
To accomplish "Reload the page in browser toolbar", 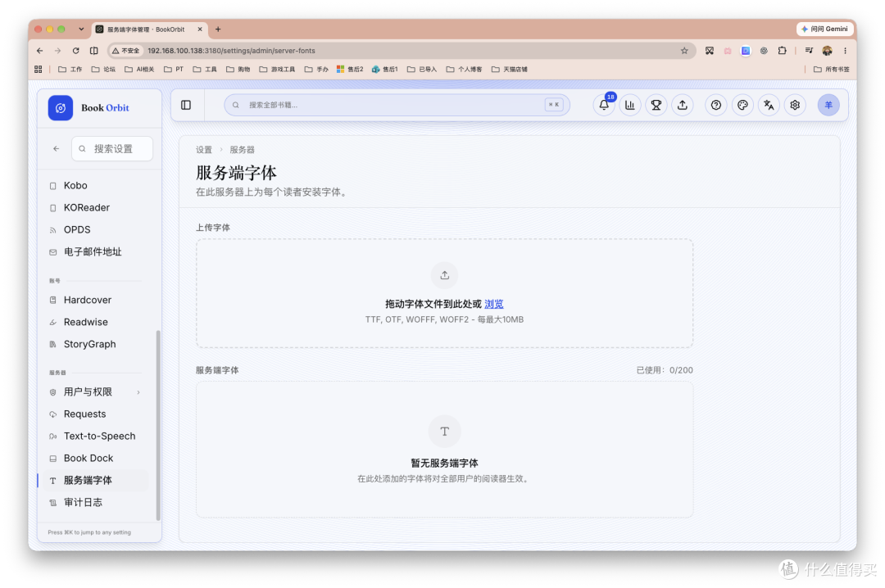I will pos(75,51).
